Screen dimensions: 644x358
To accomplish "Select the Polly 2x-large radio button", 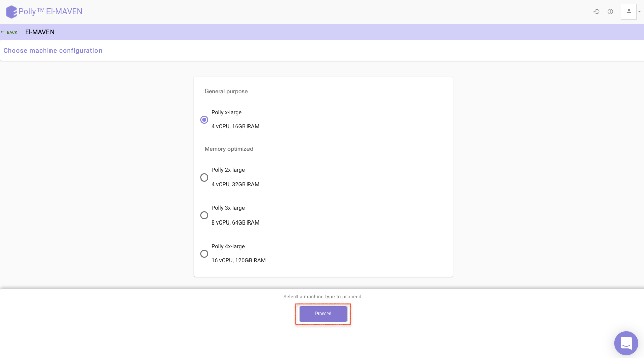I will (x=204, y=177).
